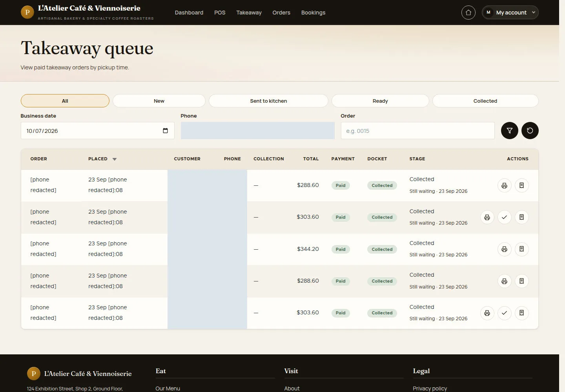The image size is (565, 392).
Task: Open the calendar picker in Business date
Action: click(x=165, y=131)
